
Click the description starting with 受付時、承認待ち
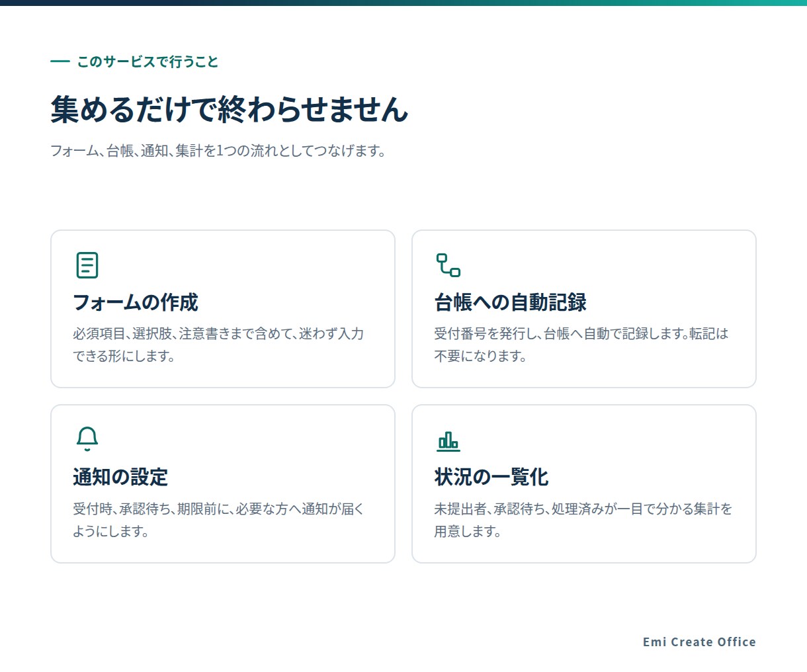click(218, 520)
